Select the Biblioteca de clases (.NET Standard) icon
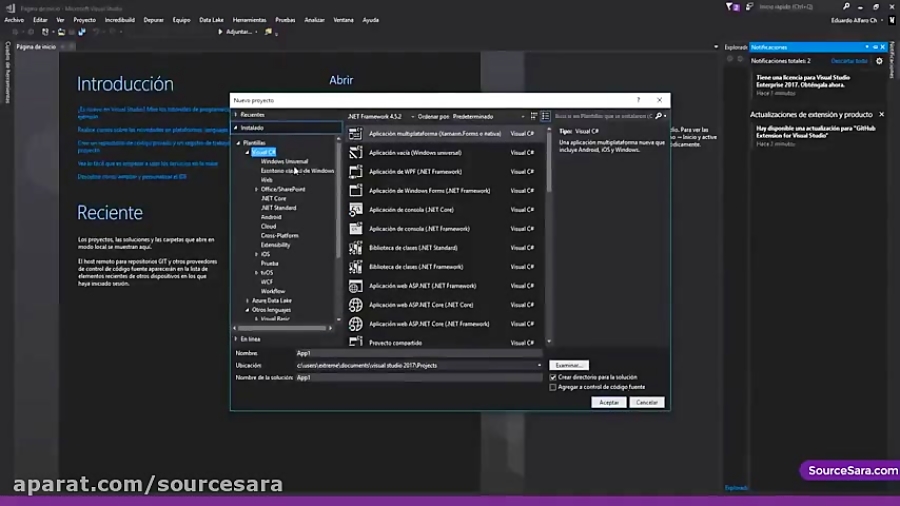Screen dimensions: 900x506 [x=355, y=248]
